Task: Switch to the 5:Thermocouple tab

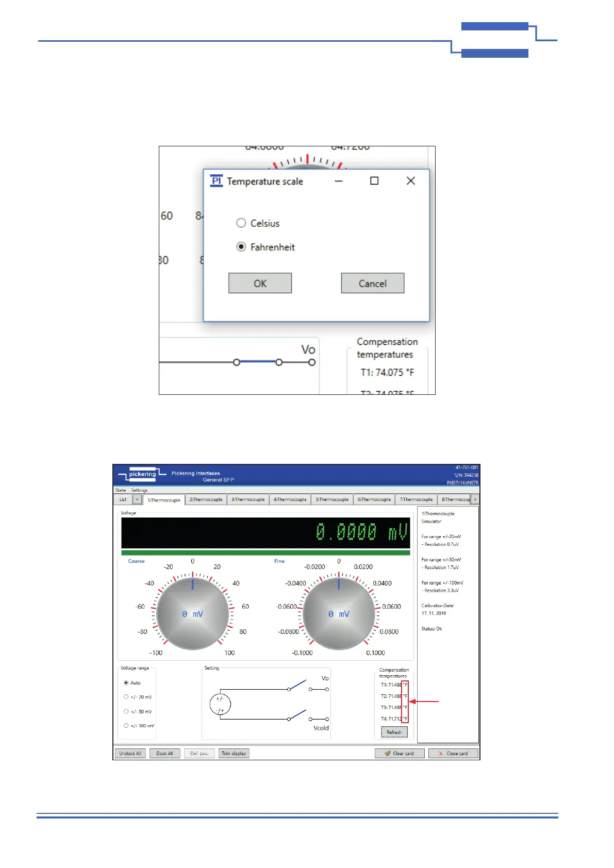Action: pyautogui.click(x=332, y=499)
